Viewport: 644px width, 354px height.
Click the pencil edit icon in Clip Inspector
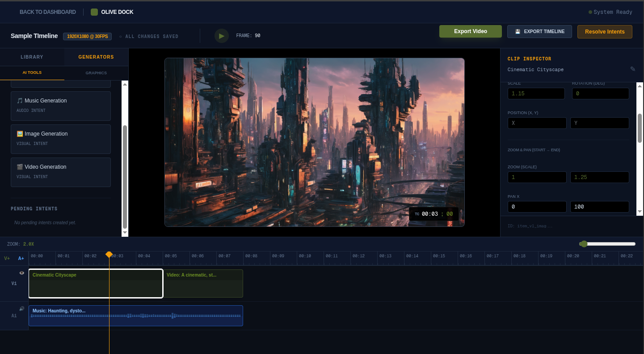tap(633, 69)
